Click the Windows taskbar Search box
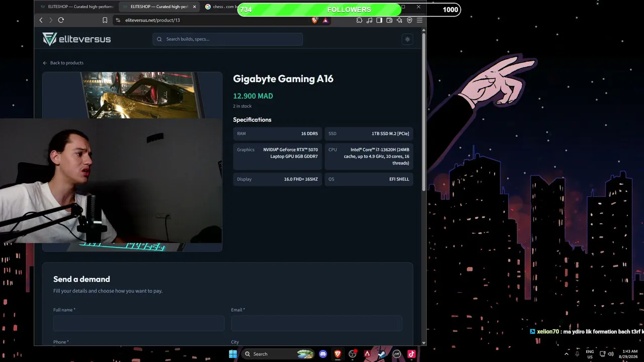 coord(278,354)
